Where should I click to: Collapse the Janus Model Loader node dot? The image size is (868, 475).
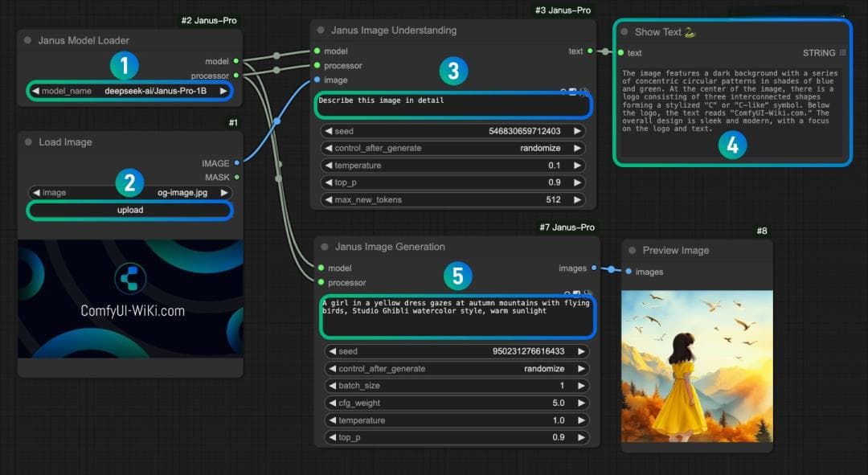pos(27,40)
